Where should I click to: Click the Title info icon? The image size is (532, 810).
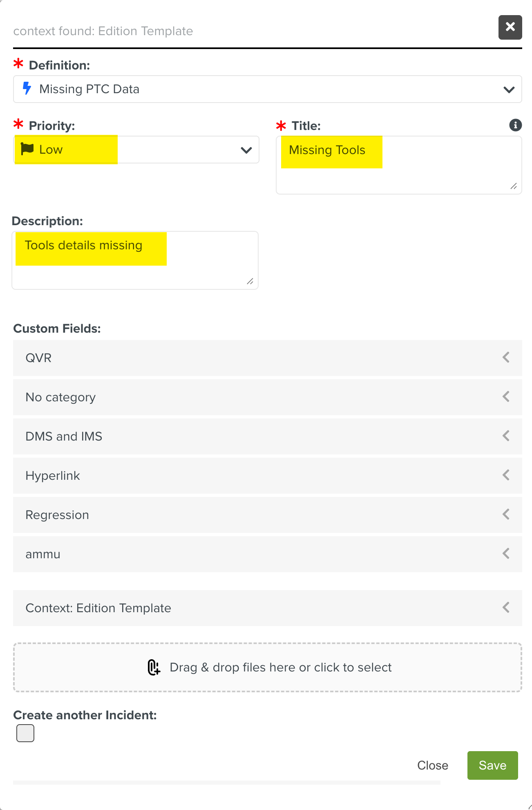[515, 125]
